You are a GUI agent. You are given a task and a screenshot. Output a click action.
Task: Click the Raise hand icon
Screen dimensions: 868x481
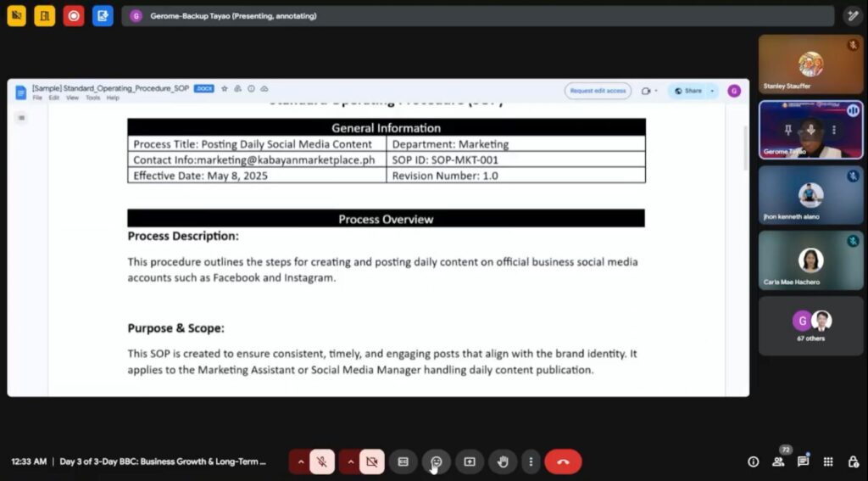(x=503, y=461)
